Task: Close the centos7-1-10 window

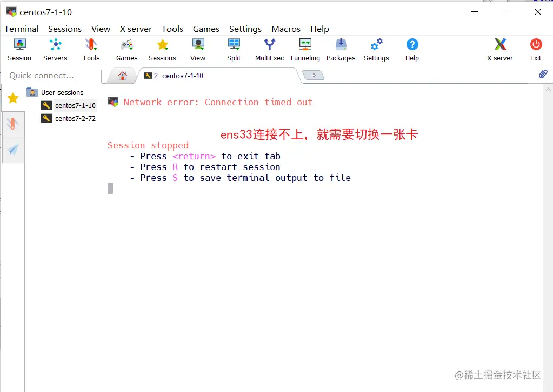Action: pos(537,12)
